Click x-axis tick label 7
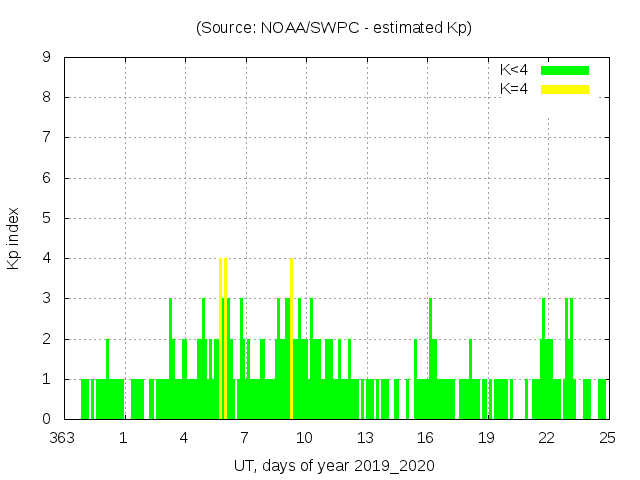 (244, 438)
